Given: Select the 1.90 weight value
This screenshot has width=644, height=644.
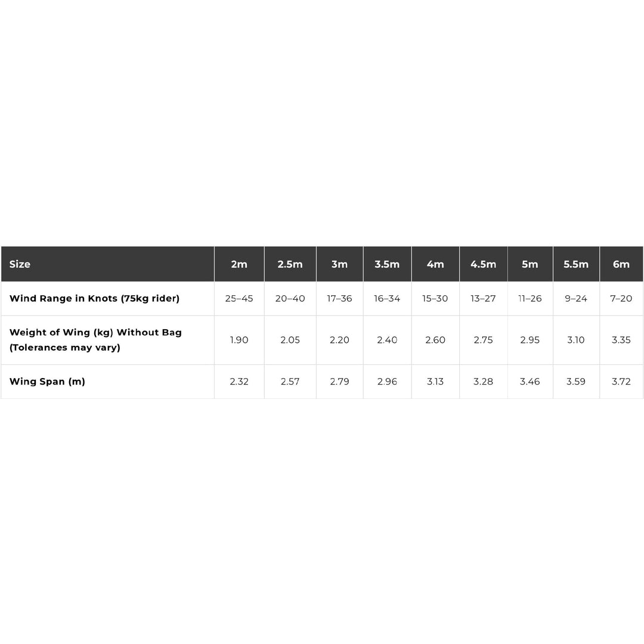Looking at the screenshot, I should (x=239, y=340).
